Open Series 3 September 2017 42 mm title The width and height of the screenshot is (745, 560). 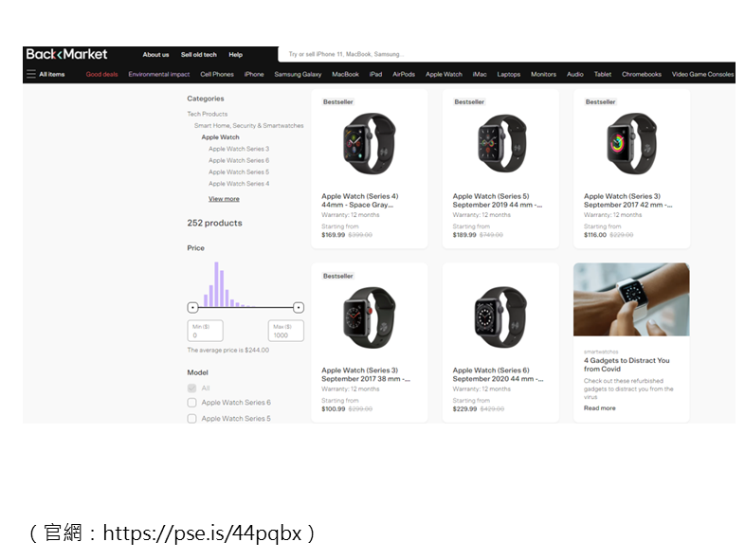(628, 201)
